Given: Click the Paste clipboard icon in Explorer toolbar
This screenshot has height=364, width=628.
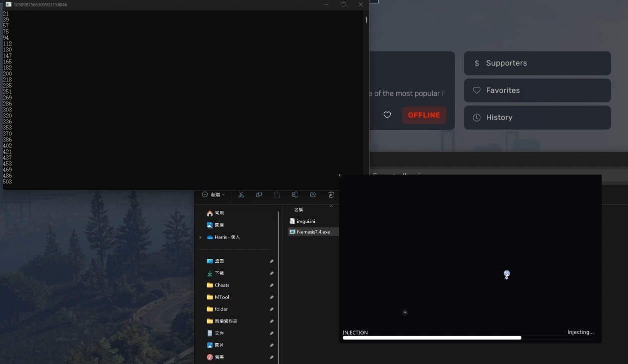Looking at the screenshot, I should point(277,194).
